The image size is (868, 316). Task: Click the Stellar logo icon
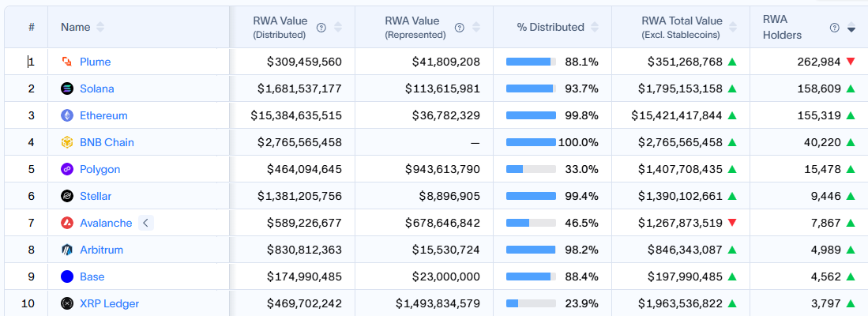[67, 196]
